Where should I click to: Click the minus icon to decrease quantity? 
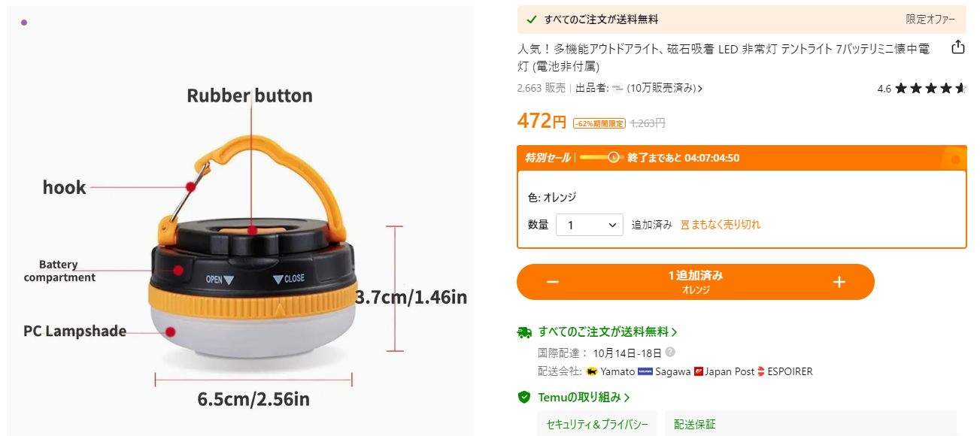tap(553, 282)
